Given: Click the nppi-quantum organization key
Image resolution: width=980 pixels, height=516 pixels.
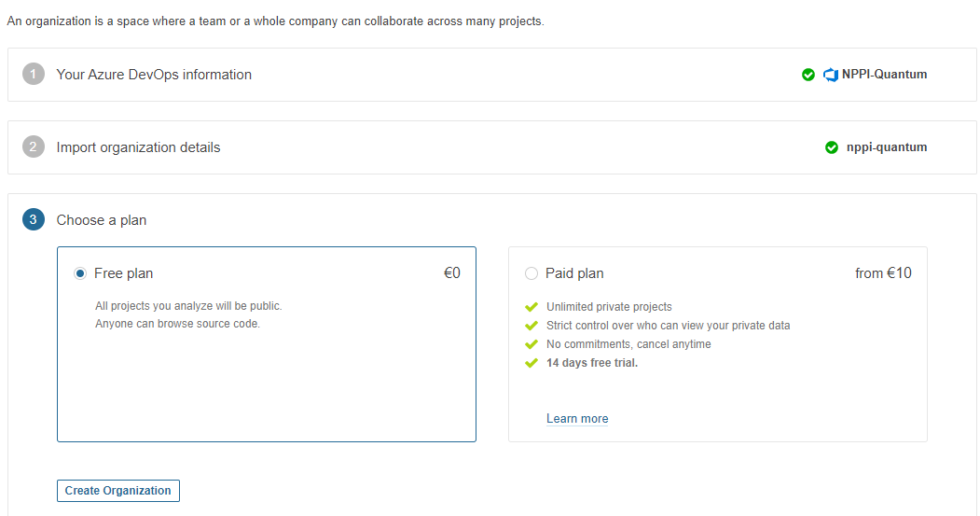Looking at the screenshot, I should pos(886,147).
